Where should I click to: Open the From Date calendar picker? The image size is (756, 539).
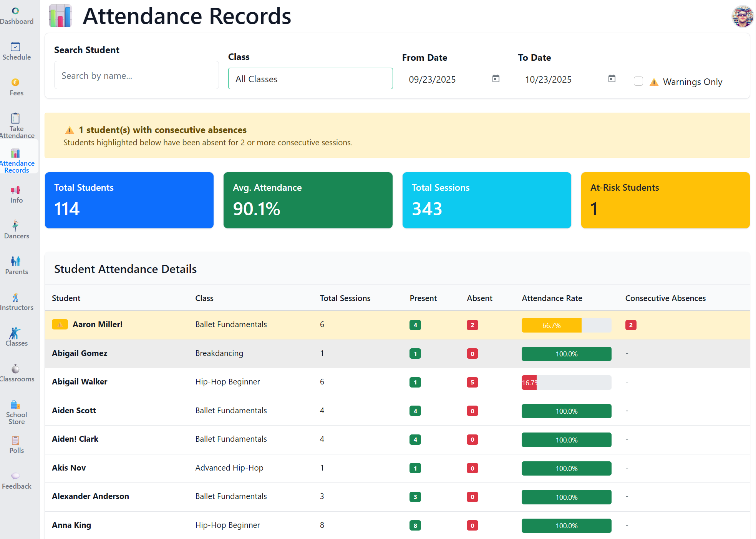coord(496,78)
